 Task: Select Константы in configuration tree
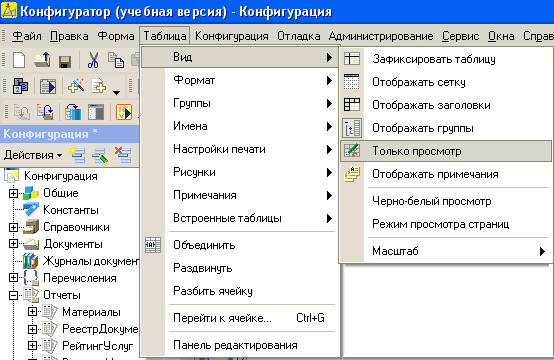point(71,210)
